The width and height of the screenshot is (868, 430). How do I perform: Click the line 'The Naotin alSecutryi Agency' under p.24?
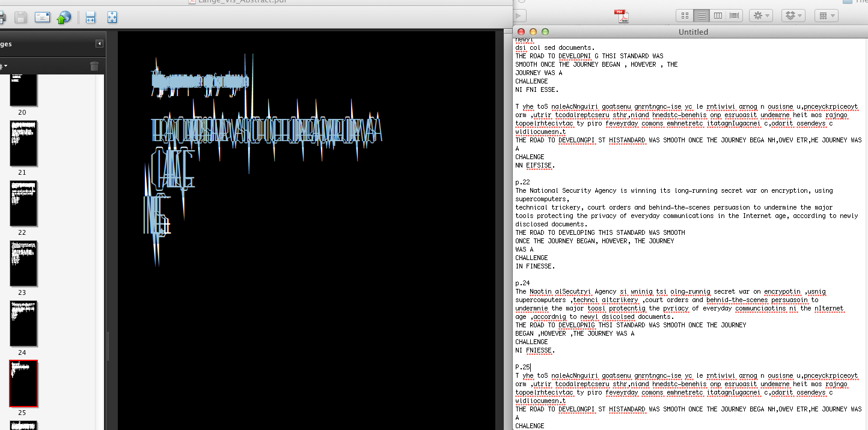click(670, 291)
